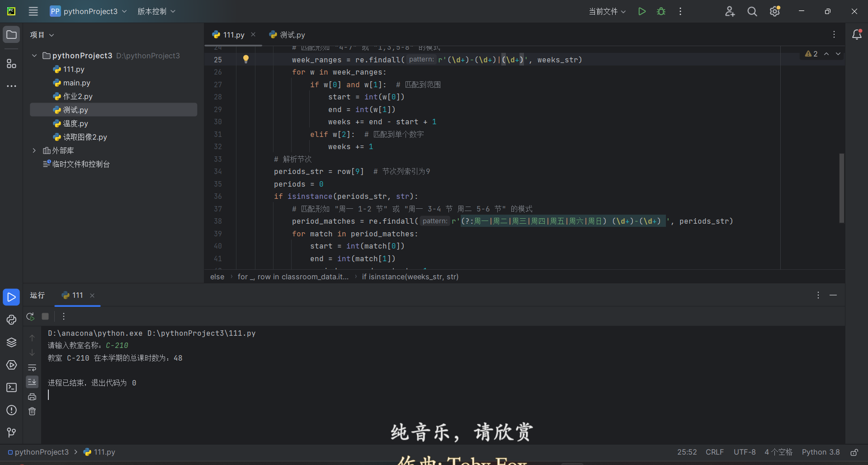The height and width of the screenshot is (465, 868).
Task: Open the Python Packages layers icon
Action: (x=11, y=342)
